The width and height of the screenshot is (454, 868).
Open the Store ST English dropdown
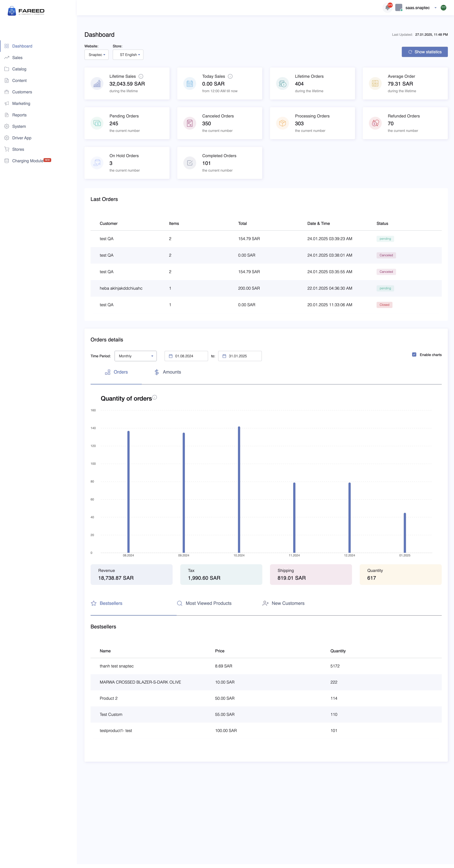click(x=128, y=55)
